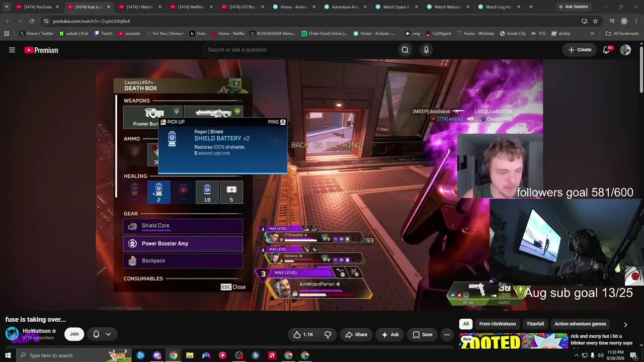Dislike the video with thumbs down
The height and width of the screenshot is (362, 644).
[x=328, y=334]
